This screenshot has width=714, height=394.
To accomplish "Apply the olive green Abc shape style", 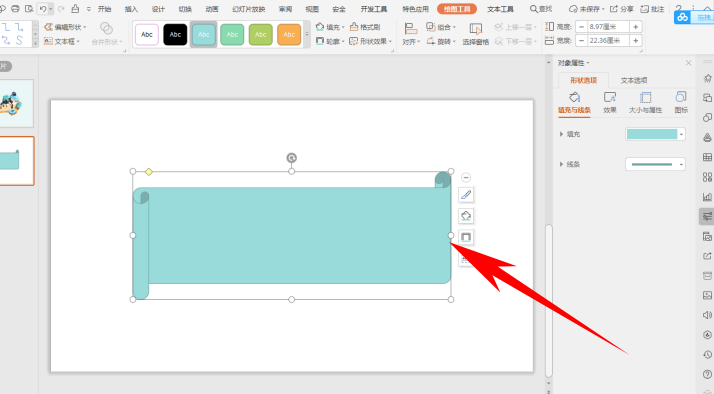I will click(x=260, y=35).
